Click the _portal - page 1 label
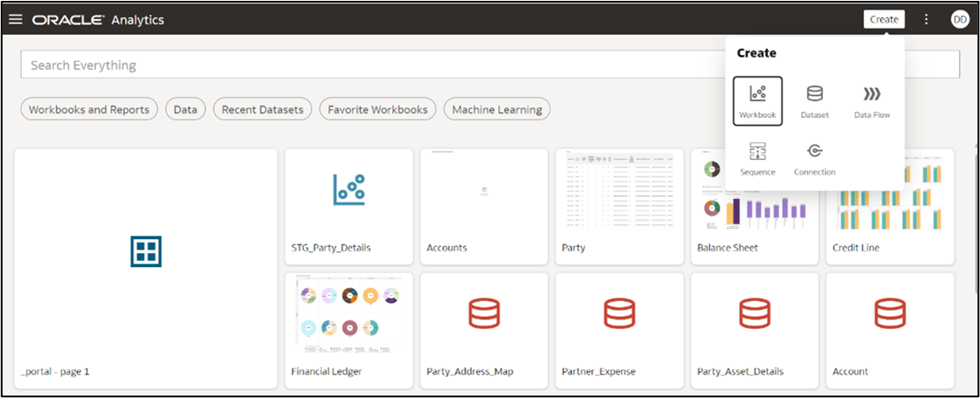Viewport: 980px width, 398px height. [x=55, y=372]
